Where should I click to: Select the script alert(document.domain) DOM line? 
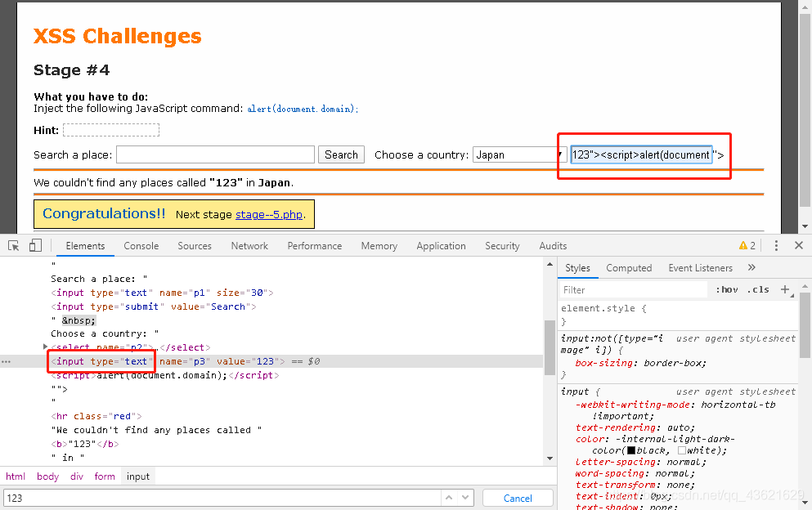(x=164, y=375)
